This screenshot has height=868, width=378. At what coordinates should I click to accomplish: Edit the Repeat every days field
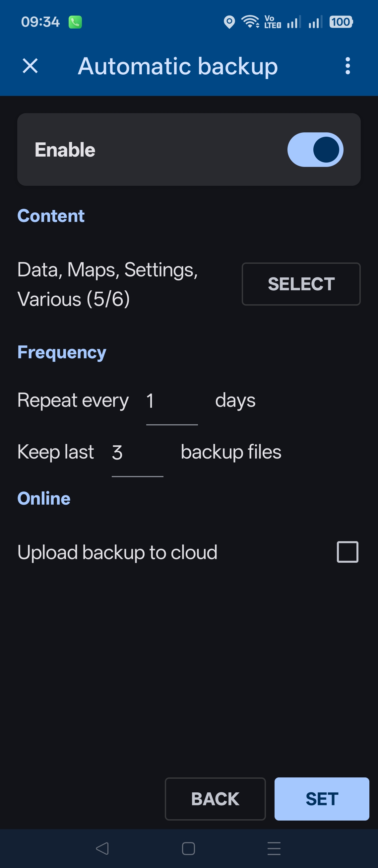[171, 401]
